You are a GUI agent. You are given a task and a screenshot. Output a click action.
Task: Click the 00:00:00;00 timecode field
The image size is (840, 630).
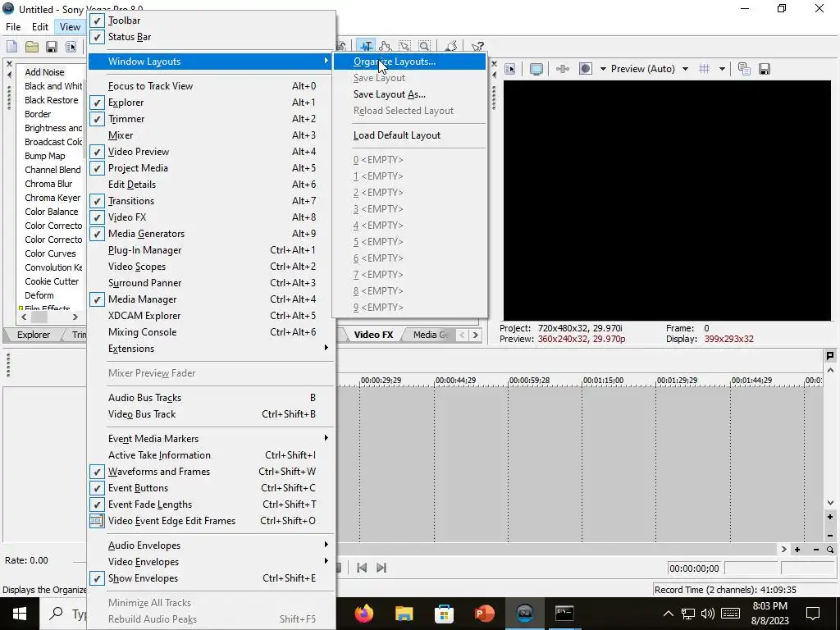point(694,568)
